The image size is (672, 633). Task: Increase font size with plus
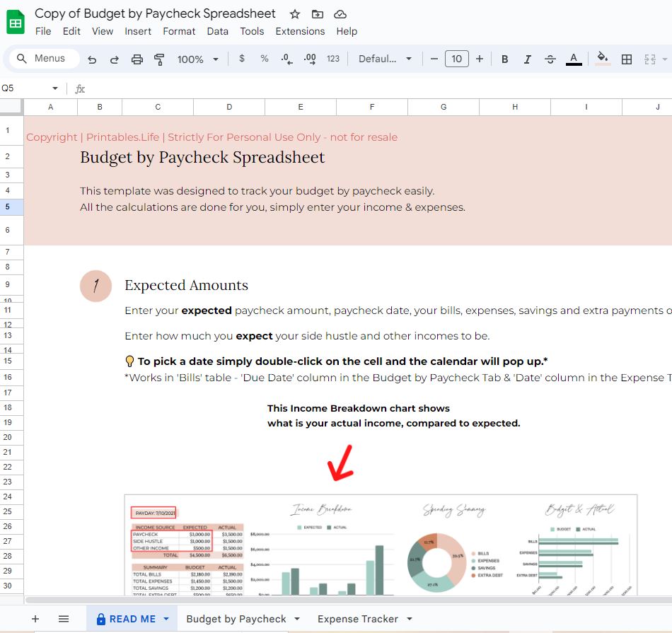[480, 59]
